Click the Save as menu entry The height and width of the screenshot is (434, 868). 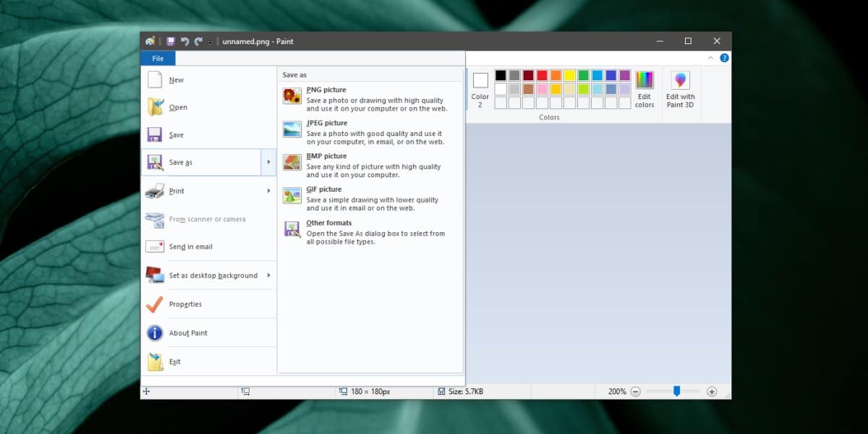pos(200,162)
